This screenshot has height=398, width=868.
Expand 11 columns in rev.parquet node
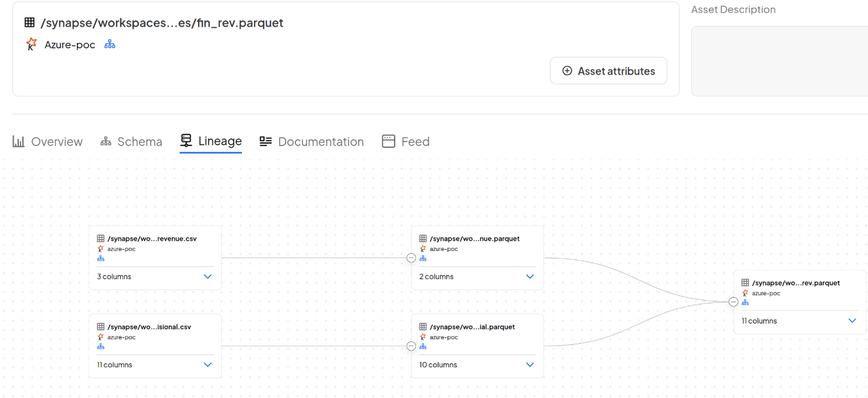[x=852, y=321]
